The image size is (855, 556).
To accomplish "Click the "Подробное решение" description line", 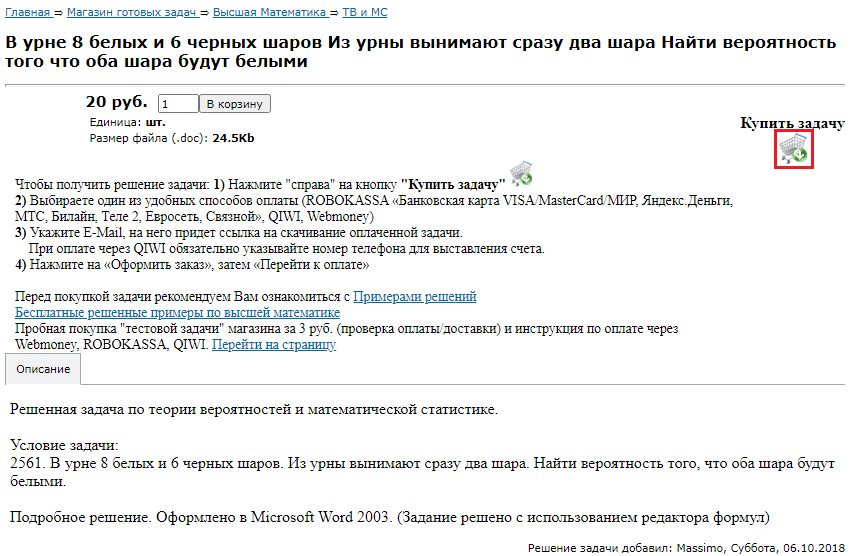I will point(389,517).
